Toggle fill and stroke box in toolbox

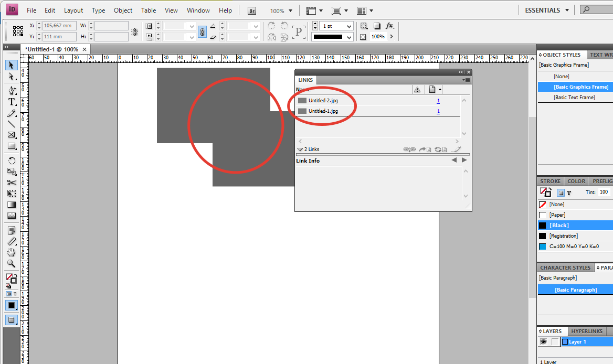(x=12, y=279)
